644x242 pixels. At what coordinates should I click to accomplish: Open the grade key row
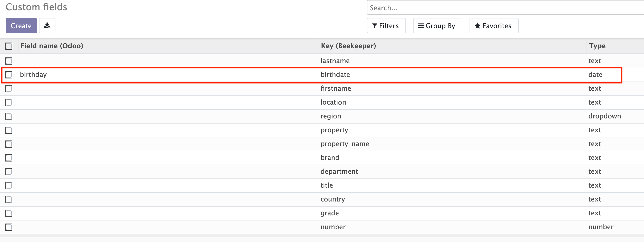pyautogui.click(x=330, y=213)
